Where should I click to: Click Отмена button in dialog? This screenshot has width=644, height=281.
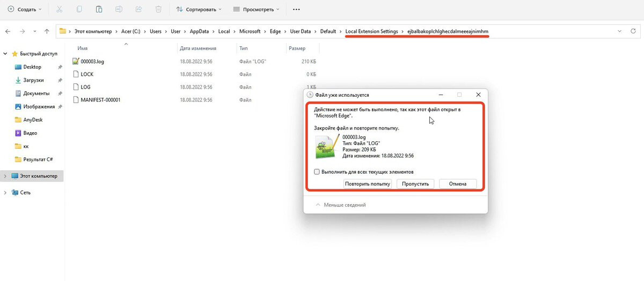(x=458, y=184)
